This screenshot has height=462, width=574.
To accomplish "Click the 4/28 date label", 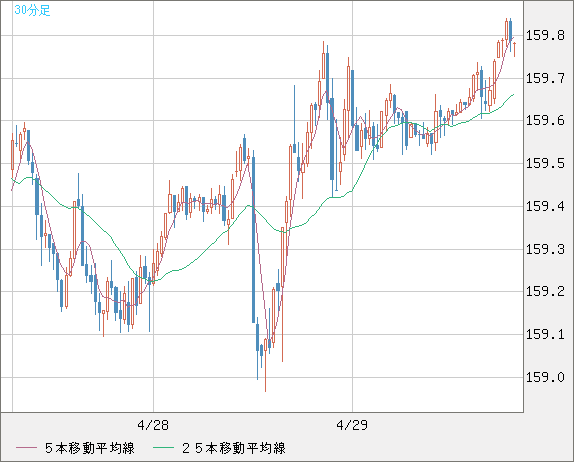I will pyautogui.click(x=153, y=425).
